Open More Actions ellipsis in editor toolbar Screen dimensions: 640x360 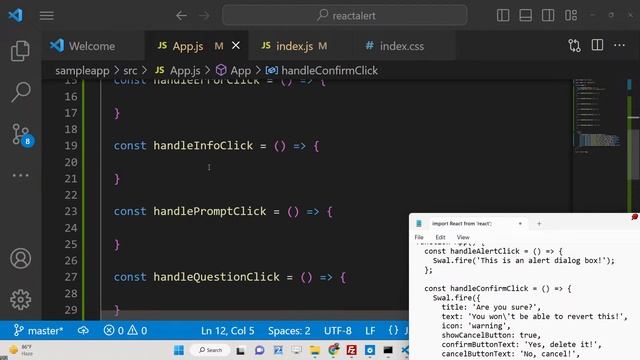pos(620,45)
